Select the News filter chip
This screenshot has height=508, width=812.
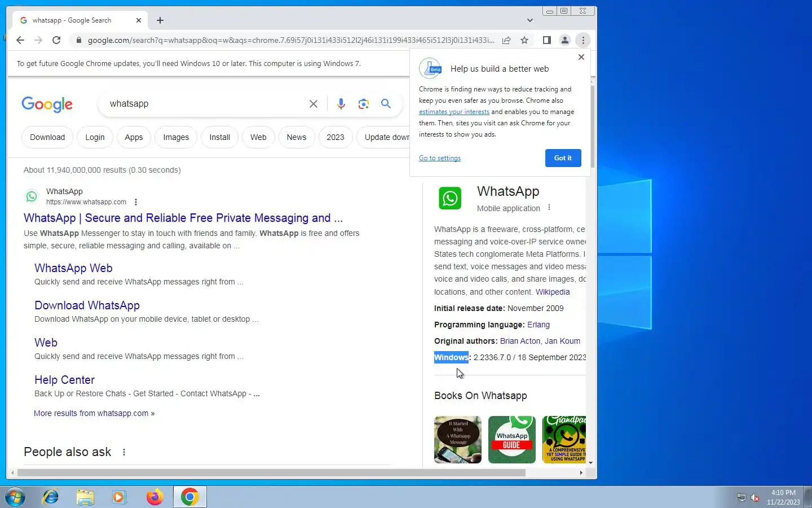(297, 137)
